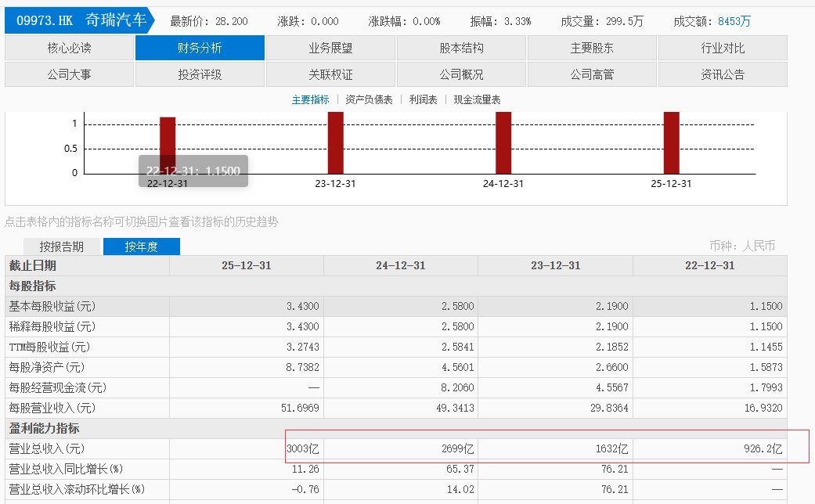Viewport: 815px width, 504px height.
Task: Click the 每股净资产(元) indicator name
Action: click(x=46, y=367)
